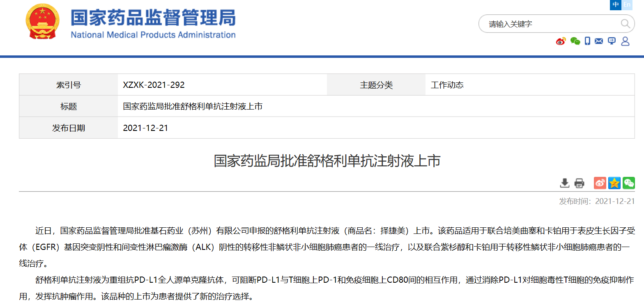
Task: Click the envelope mail icon
Action: [599, 41]
